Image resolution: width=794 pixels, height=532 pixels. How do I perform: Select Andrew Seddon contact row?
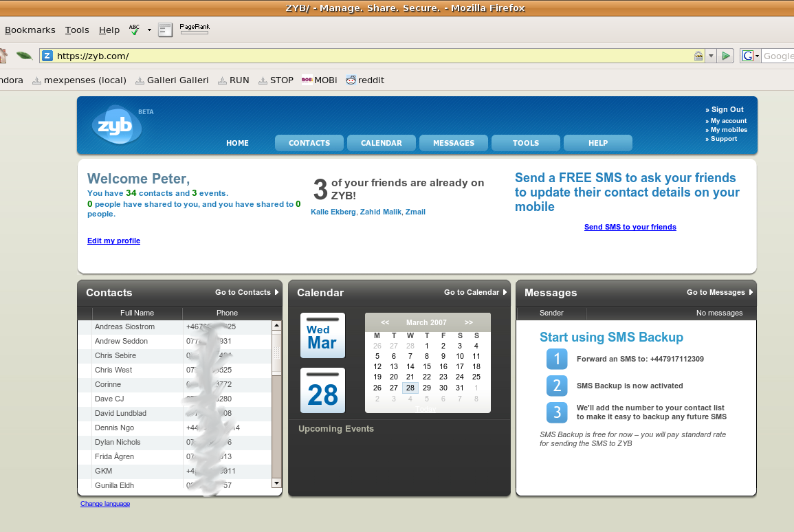175,341
